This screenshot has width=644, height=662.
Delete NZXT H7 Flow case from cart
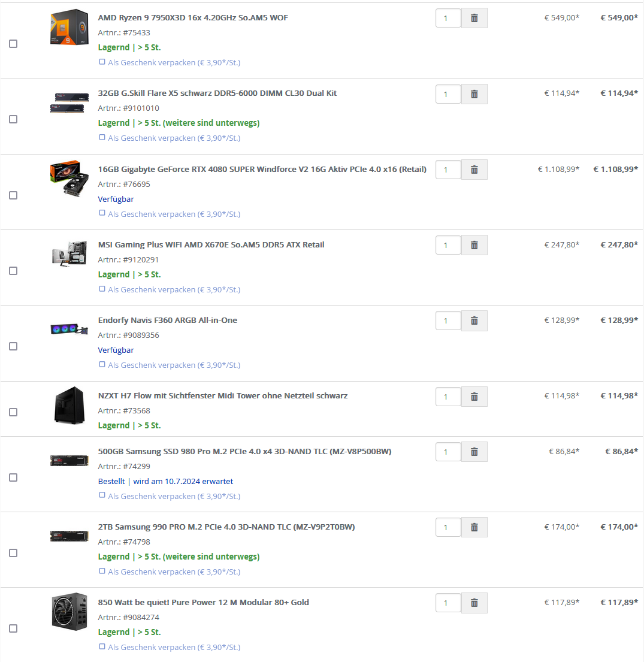click(474, 397)
